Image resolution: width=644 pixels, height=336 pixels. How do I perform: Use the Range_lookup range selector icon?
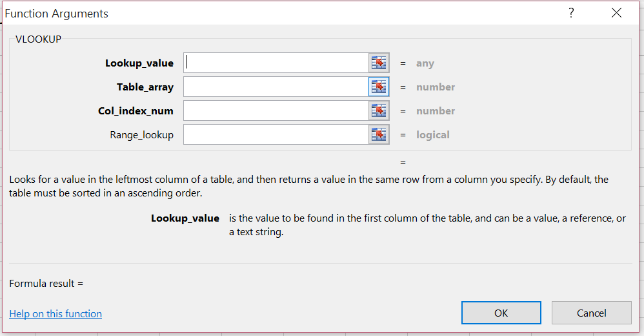[x=379, y=134]
